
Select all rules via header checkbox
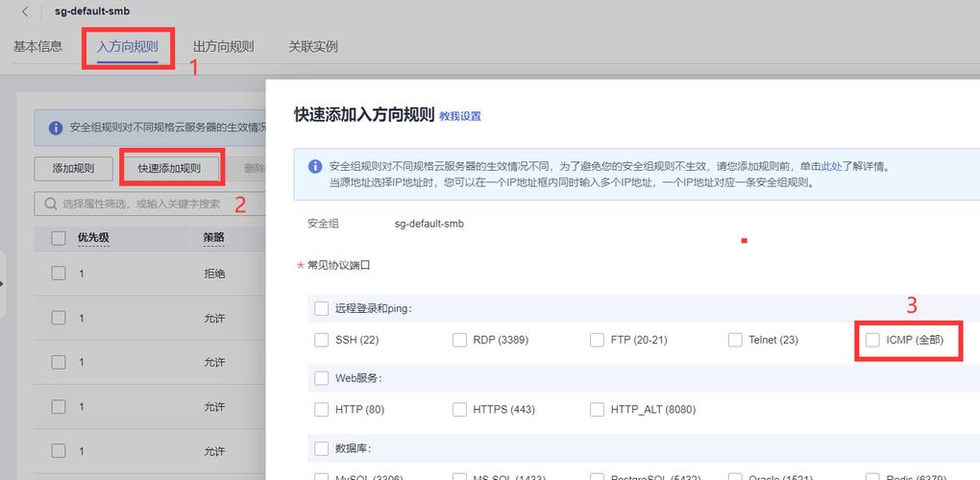tap(58, 238)
